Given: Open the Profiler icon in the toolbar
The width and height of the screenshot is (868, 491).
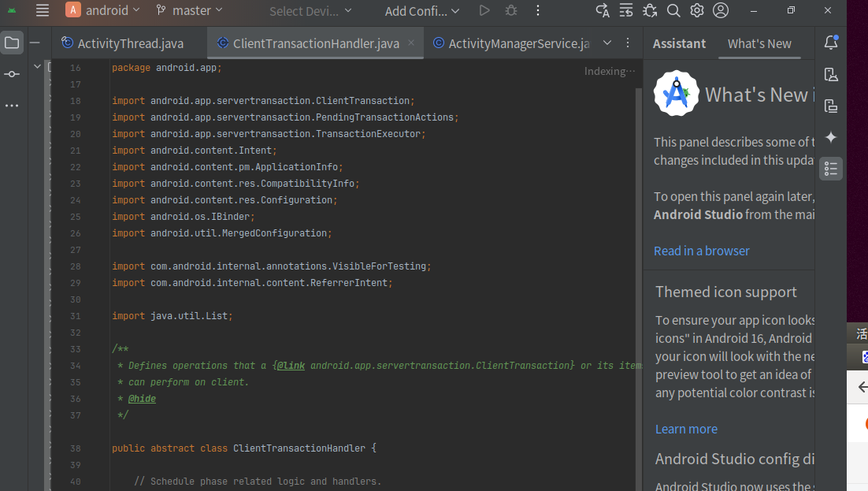Looking at the screenshot, I should coord(650,10).
